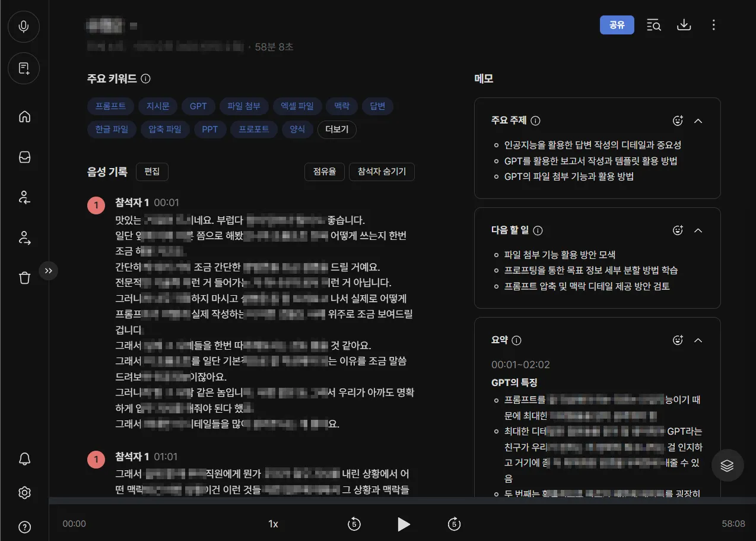
Task: Open notes-shared-by-me icon in the sidebar
Action: tap(24, 238)
